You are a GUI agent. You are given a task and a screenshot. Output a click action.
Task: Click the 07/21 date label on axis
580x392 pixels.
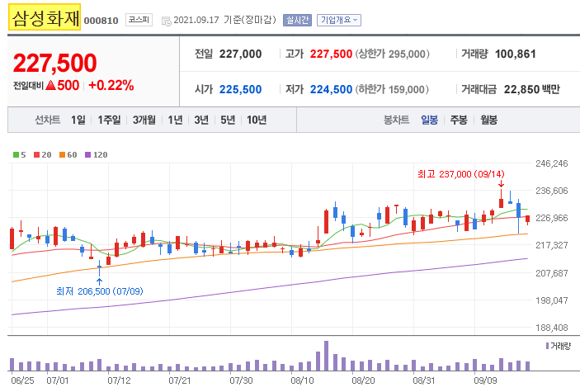tap(180, 380)
